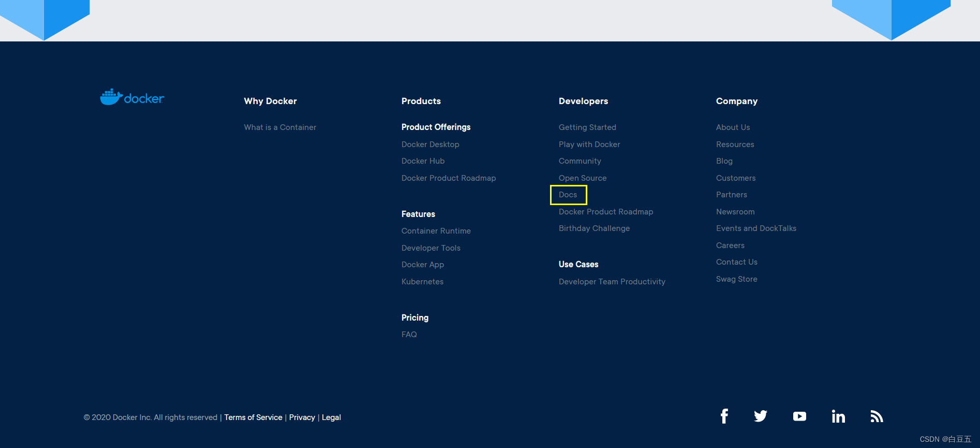Open Play with Docker link
The width and height of the screenshot is (980, 448).
pos(589,144)
